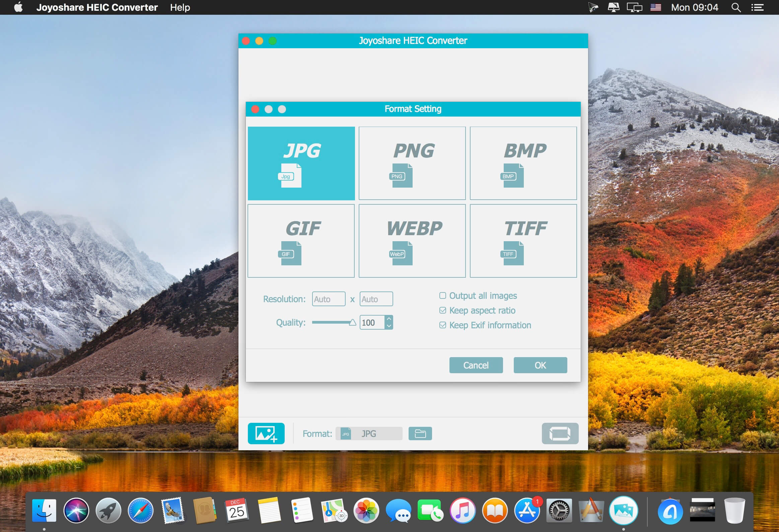Click the Cancel button
This screenshot has height=532, width=779.
[x=476, y=365]
